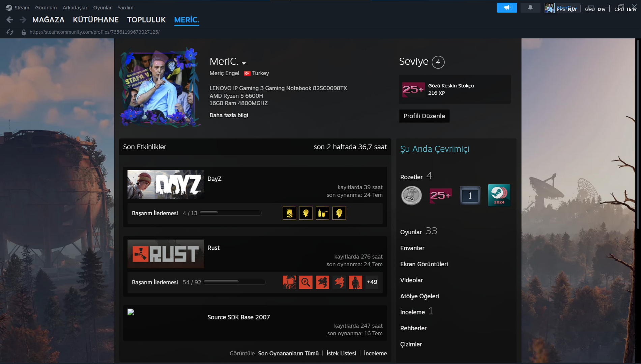Select the MERİC. profile tab
641x364 pixels.
[186, 20]
